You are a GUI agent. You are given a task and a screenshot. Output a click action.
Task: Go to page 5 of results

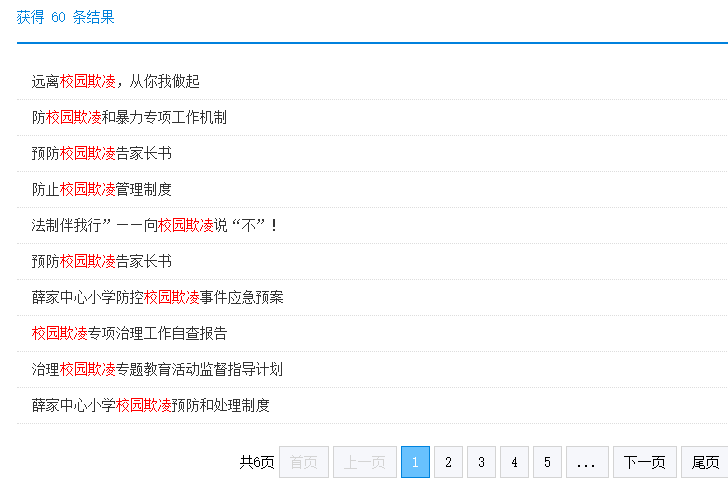tap(547, 462)
